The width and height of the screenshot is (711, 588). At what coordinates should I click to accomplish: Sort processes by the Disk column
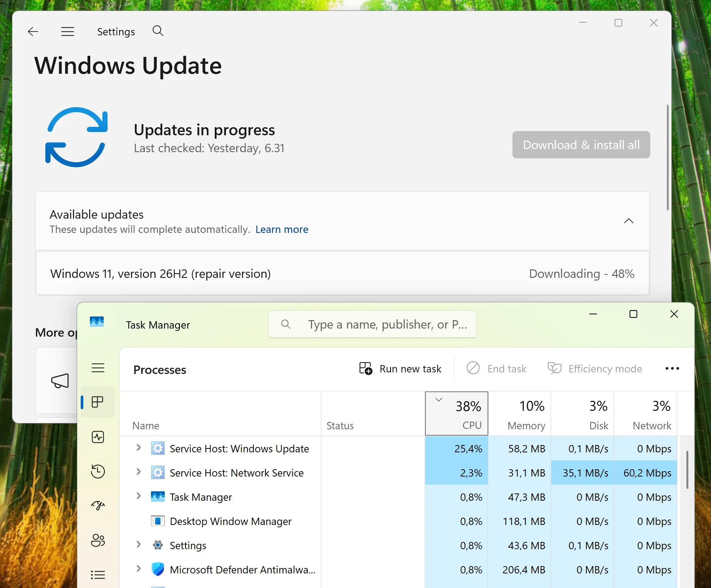[x=583, y=414]
